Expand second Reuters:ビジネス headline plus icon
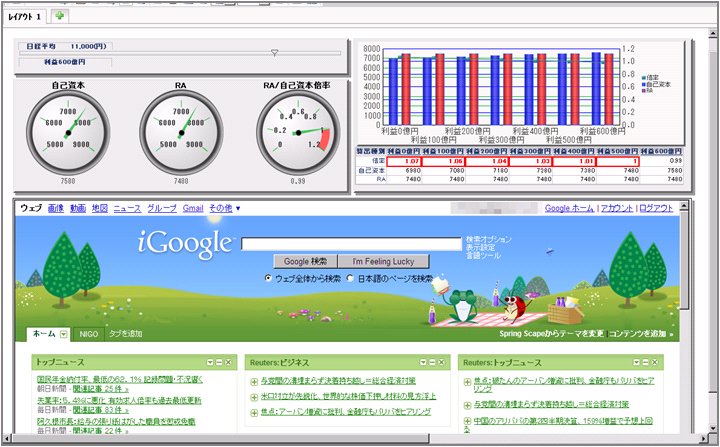This screenshot has width=720, height=447. (254, 397)
